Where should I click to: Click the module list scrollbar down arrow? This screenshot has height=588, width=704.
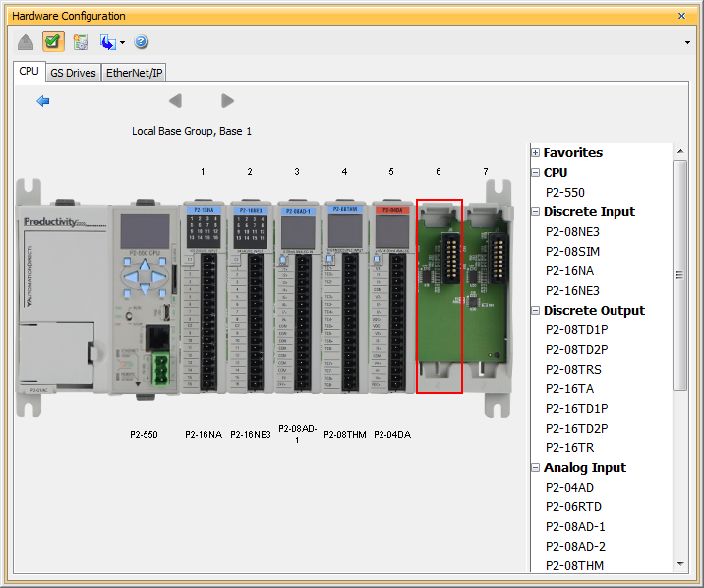coord(679,564)
